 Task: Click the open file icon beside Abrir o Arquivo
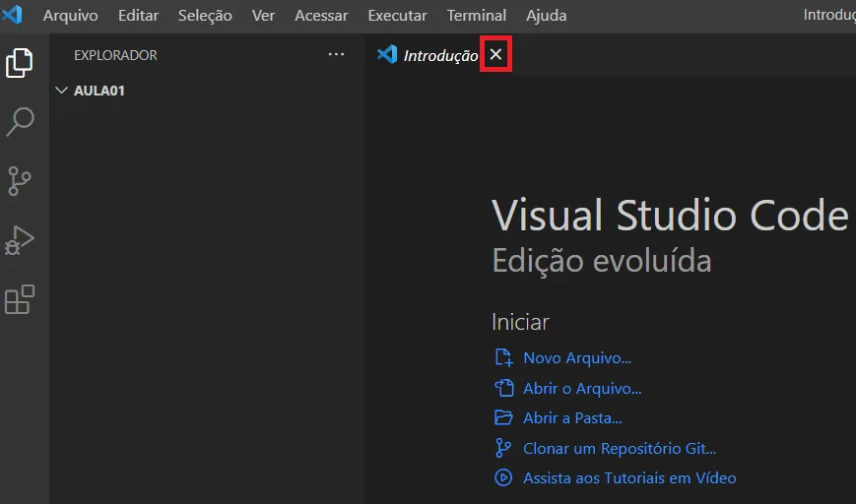503,388
